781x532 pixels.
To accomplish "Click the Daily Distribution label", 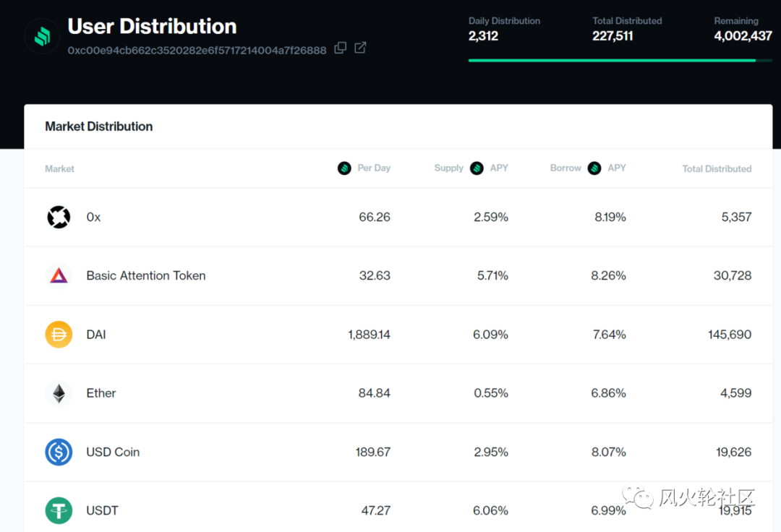I will tap(504, 21).
